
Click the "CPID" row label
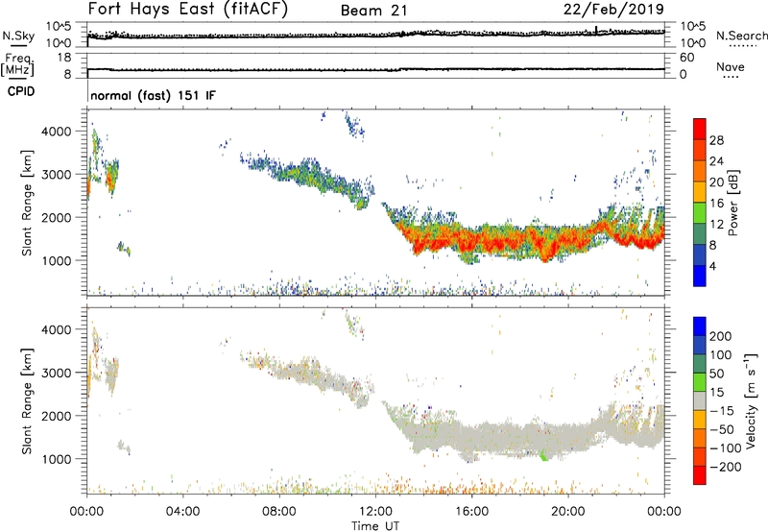[21, 91]
